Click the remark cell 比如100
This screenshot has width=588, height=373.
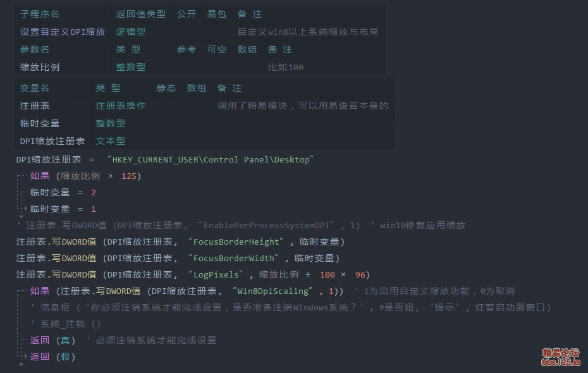[x=285, y=67]
